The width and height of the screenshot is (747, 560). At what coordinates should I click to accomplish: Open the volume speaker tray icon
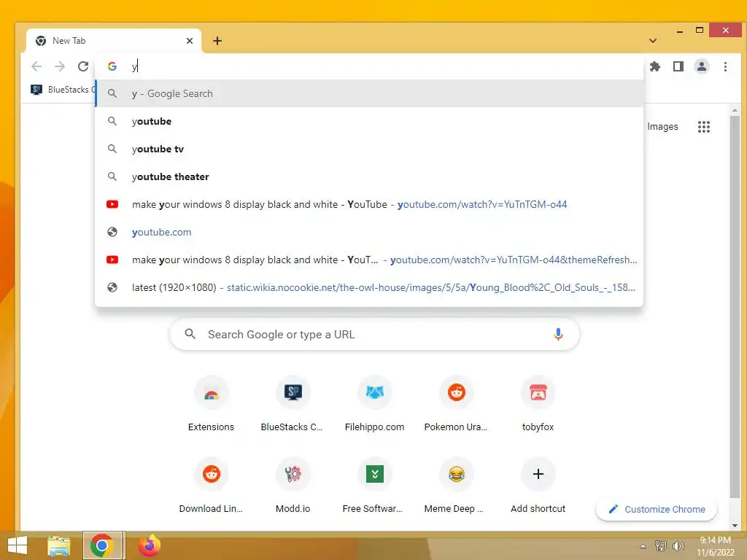click(678, 545)
